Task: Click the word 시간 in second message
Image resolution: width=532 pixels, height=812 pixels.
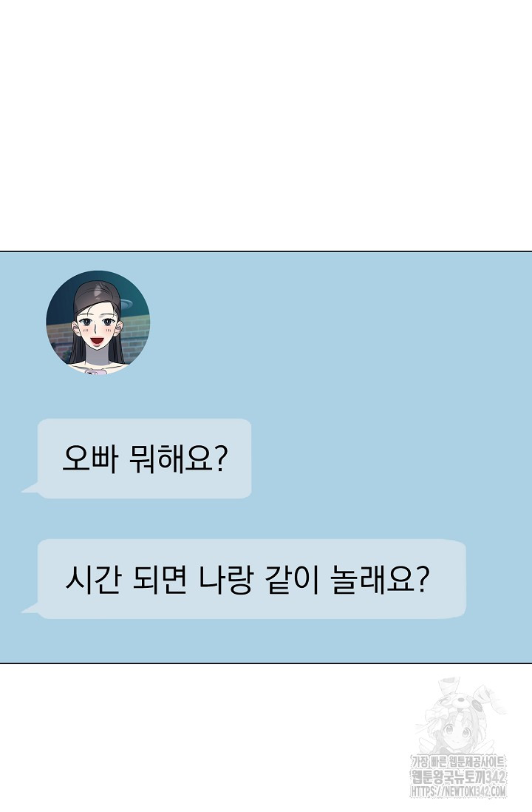Action: 93,579
